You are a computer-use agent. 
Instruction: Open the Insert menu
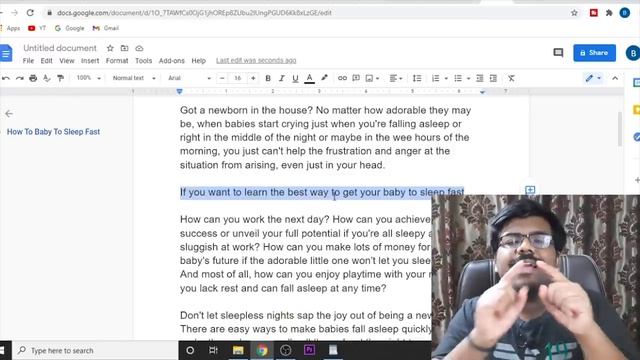90,61
